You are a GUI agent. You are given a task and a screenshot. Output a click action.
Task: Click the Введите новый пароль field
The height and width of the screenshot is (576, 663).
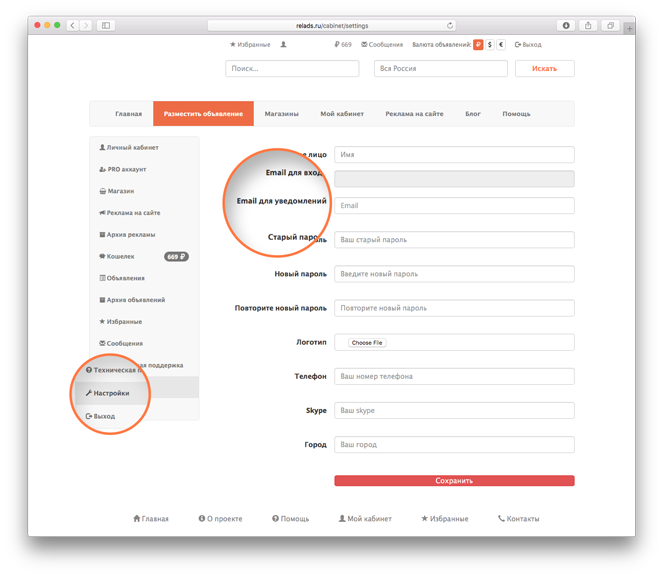(454, 274)
